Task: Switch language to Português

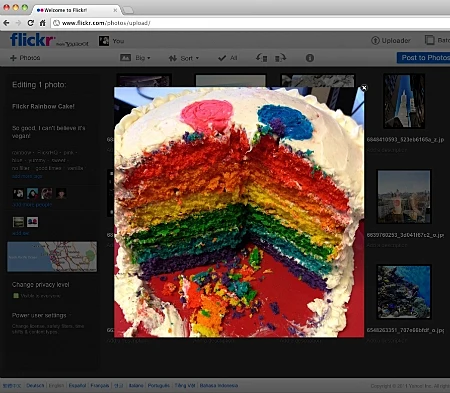Action: point(159,386)
